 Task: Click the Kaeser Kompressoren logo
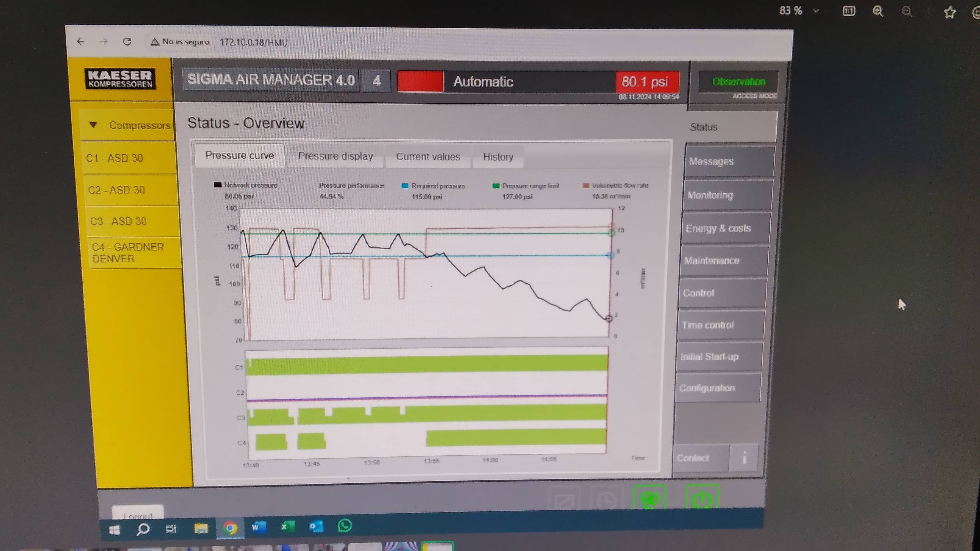[x=120, y=79]
